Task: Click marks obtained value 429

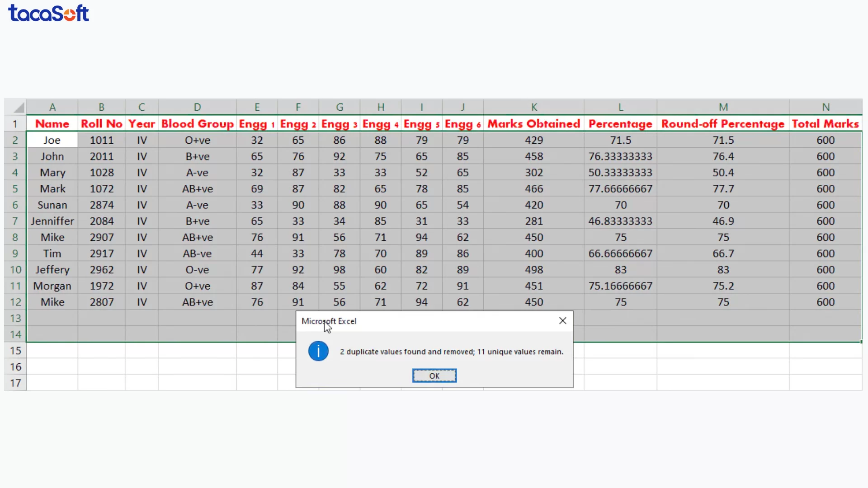Action: click(534, 140)
